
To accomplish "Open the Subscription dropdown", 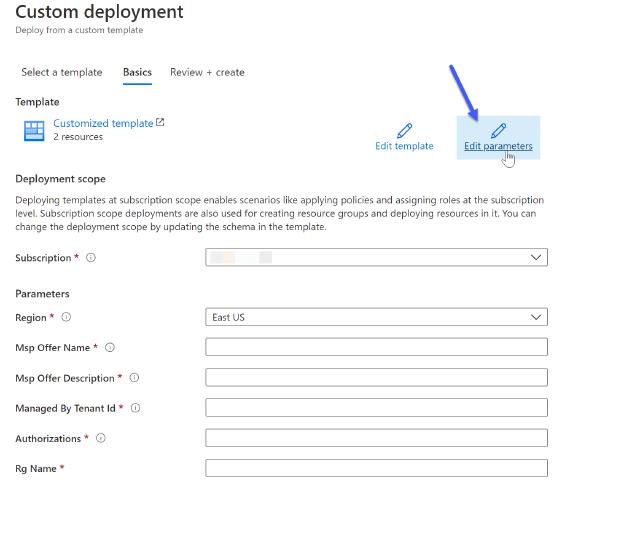I will click(376, 257).
